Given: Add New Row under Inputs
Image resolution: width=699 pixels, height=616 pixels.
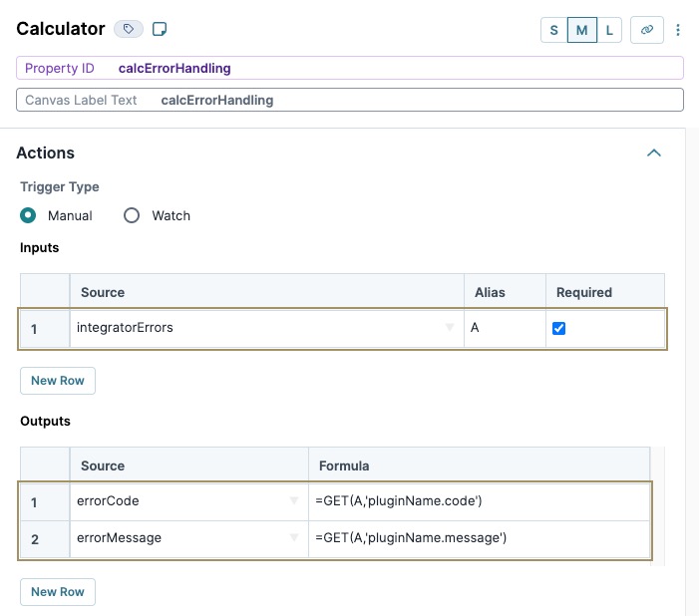Looking at the screenshot, I should click(58, 381).
